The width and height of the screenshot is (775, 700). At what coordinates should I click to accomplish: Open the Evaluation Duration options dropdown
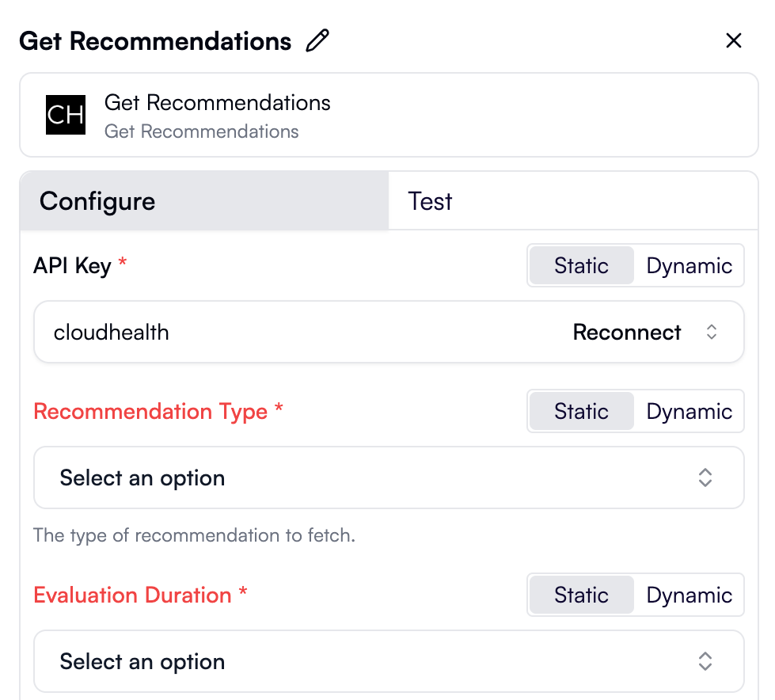pos(388,661)
